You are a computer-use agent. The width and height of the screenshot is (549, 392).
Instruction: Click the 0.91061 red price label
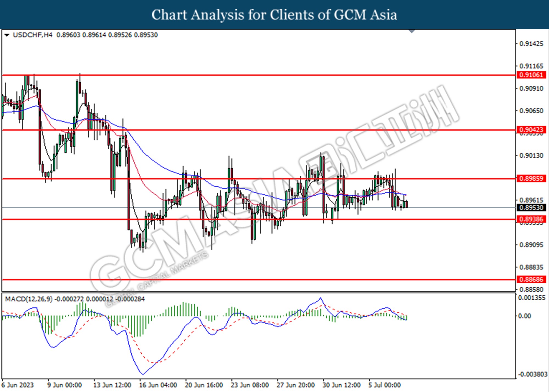point(531,75)
